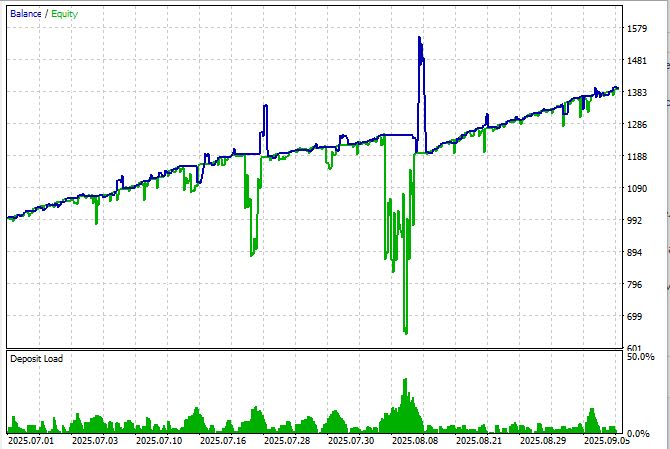This screenshot has width=670, height=449.
Task: Select the 894 y-axis value
Action: 634,252
